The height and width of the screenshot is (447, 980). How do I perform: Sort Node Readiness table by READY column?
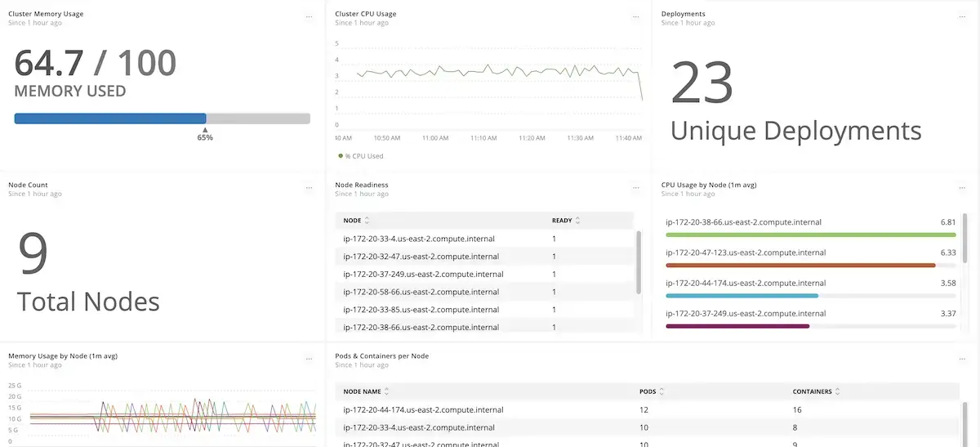coord(566,221)
